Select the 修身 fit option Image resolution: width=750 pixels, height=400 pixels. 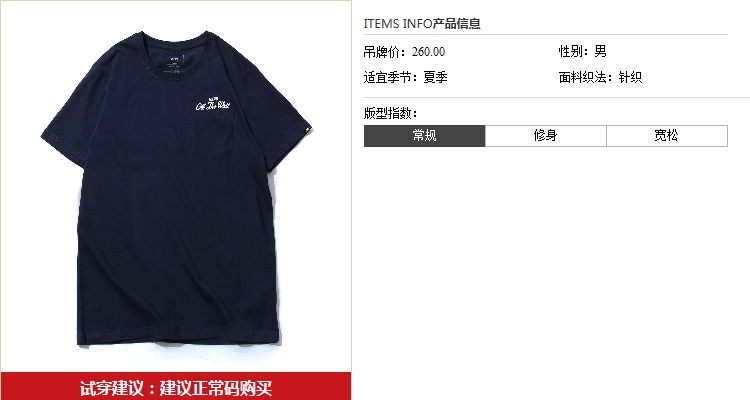click(546, 136)
